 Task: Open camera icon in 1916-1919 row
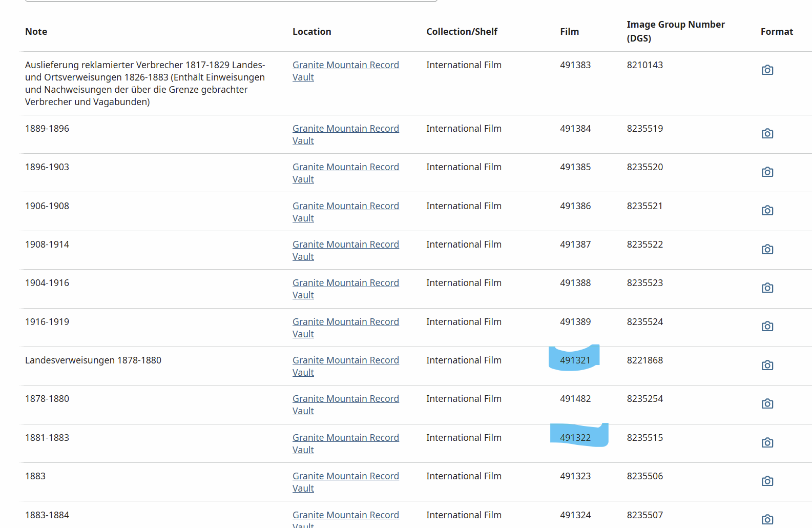767,326
